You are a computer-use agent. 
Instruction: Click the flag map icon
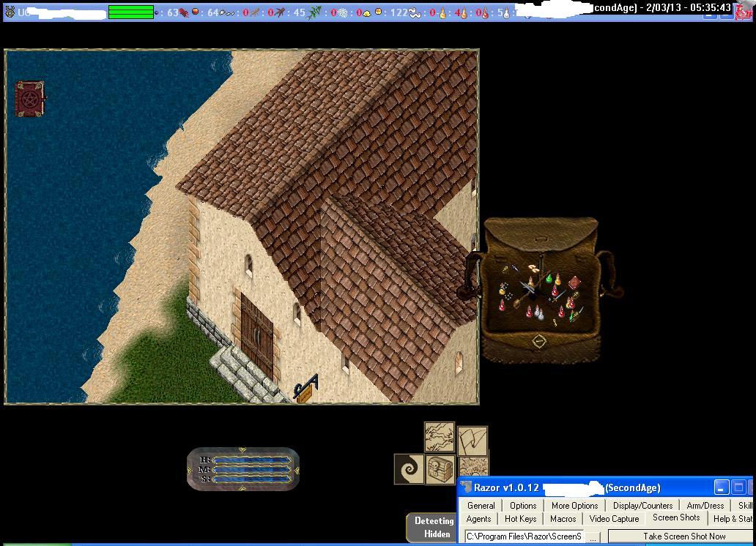tap(472, 441)
